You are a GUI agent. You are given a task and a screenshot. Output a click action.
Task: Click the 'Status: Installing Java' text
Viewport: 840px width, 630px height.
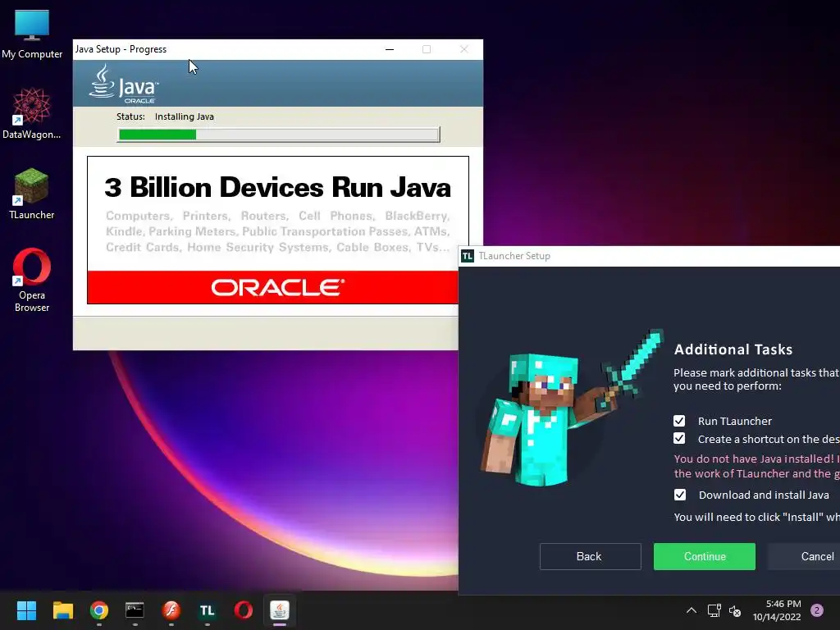165,116
